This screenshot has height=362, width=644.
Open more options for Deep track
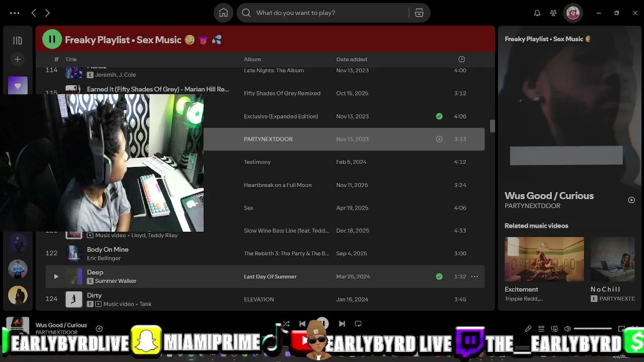coord(474,277)
